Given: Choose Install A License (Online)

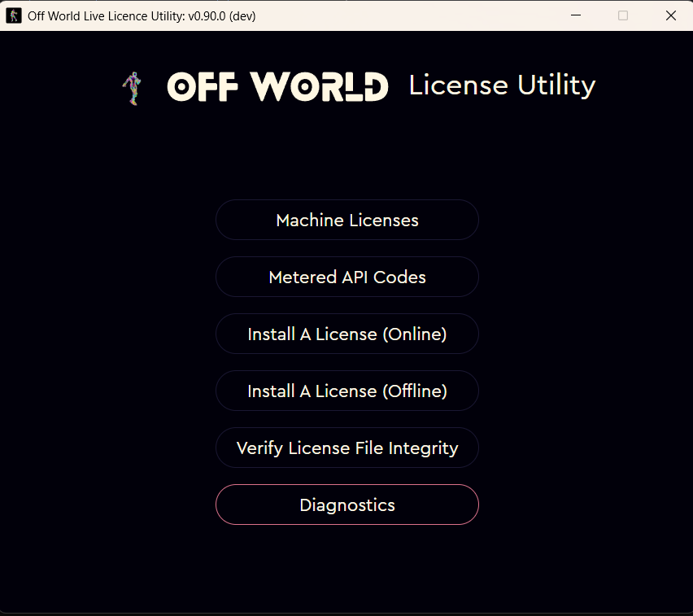Looking at the screenshot, I should click(347, 334).
